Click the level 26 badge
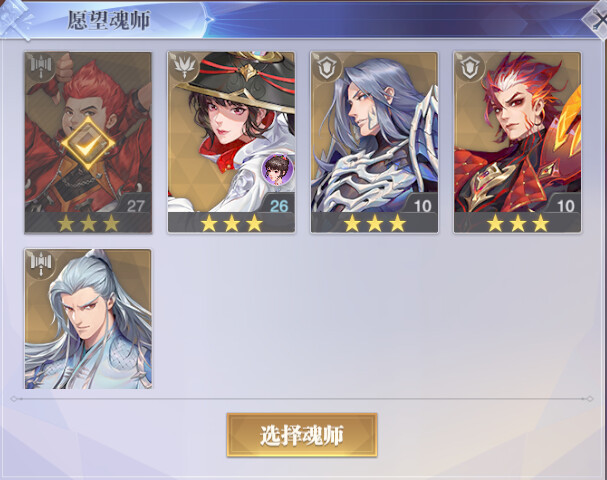Screen dimensions: 607x480 click(x=279, y=206)
